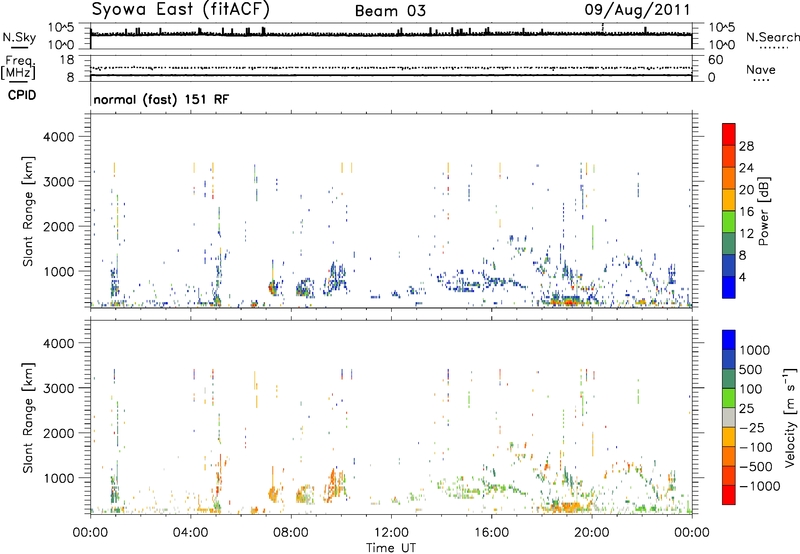This screenshot has height=554, width=800.
Task: Click the 'CPID' row label
Action: pos(22,95)
